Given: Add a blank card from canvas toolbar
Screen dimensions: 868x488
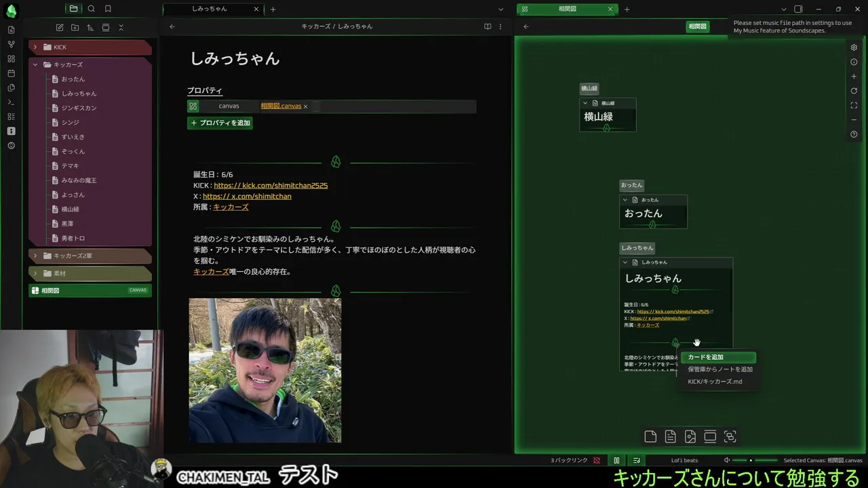Looking at the screenshot, I should [650, 436].
